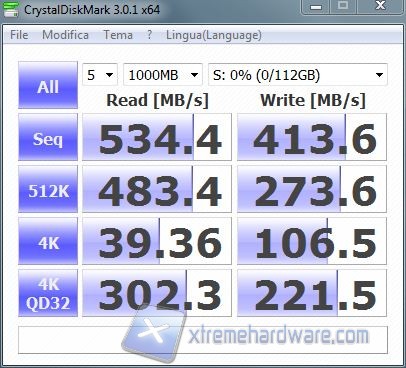This screenshot has width=406, height=368.
Task: Click the Seq write result 413.6
Action: click(312, 137)
